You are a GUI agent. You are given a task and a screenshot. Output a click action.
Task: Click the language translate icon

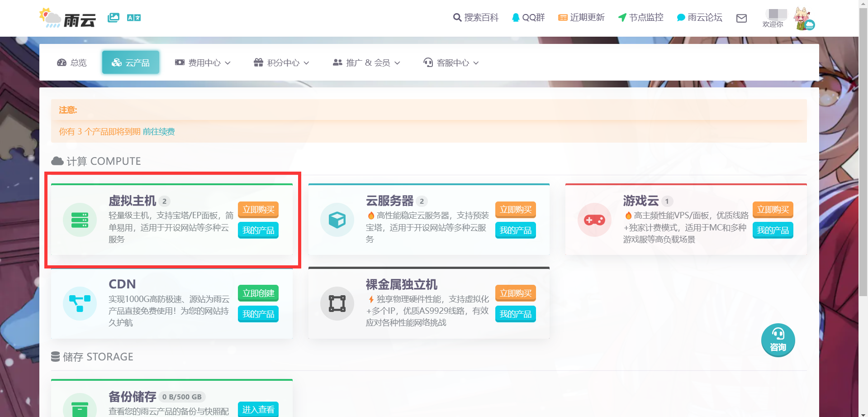(134, 18)
